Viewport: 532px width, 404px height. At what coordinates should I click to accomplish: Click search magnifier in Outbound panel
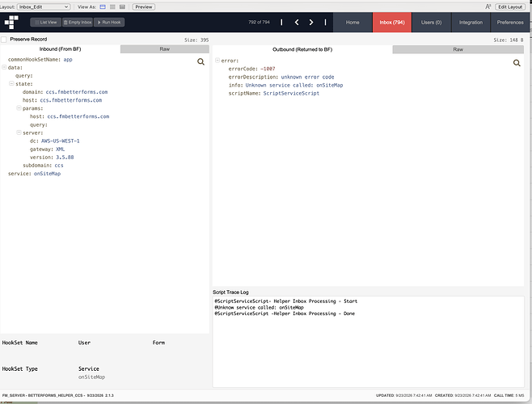pos(517,63)
